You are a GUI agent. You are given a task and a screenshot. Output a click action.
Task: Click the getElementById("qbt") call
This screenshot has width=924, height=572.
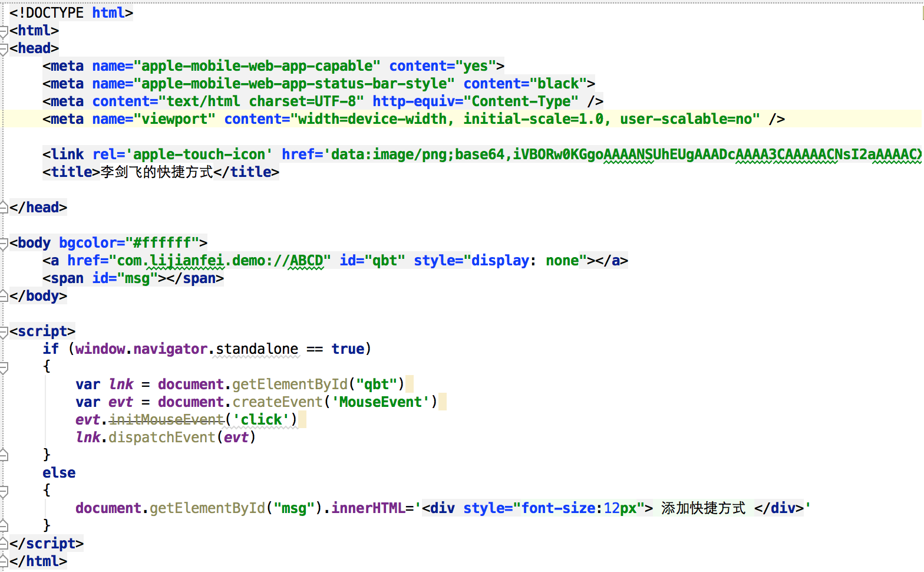pyautogui.click(x=318, y=384)
